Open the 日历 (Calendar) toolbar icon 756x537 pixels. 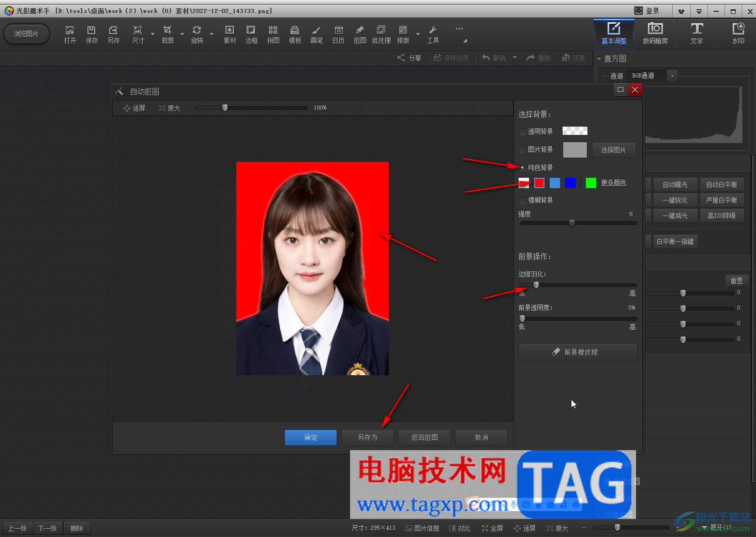click(x=338, y=35)
